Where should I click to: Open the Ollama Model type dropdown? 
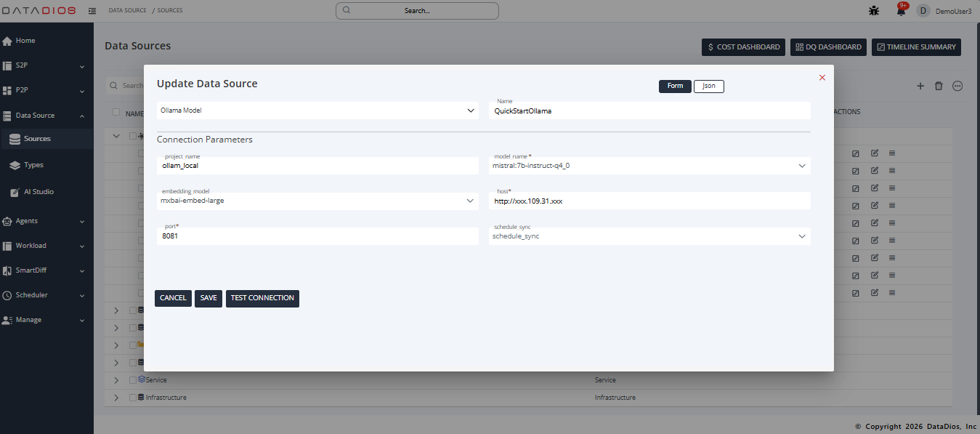tap(317, 110)
